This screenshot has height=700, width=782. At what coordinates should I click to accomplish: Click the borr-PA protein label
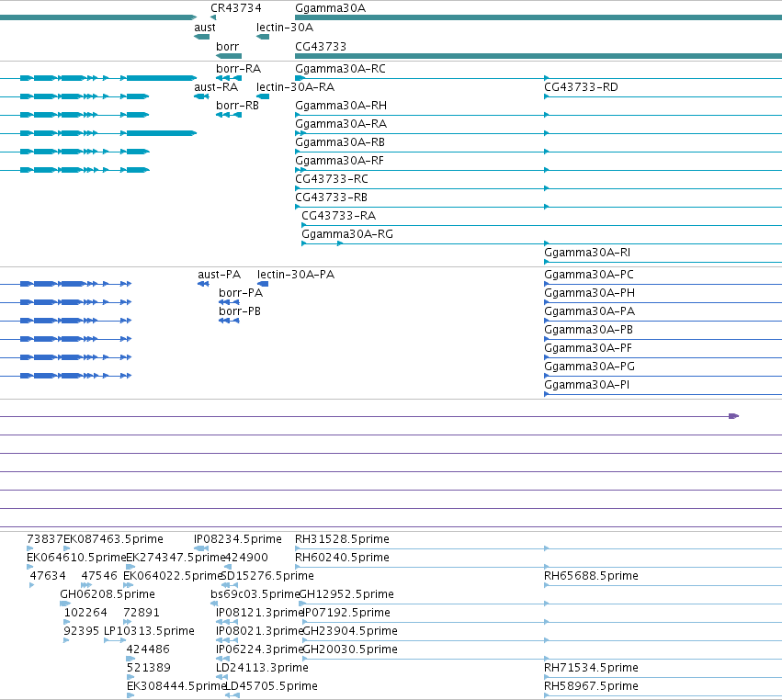click(x=241, y=293)
